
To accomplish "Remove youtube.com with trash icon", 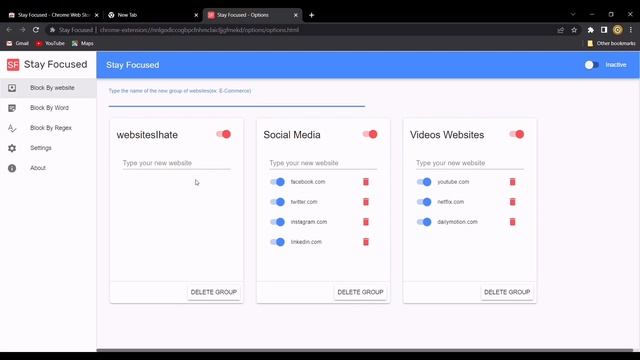I will pos(512,182).
